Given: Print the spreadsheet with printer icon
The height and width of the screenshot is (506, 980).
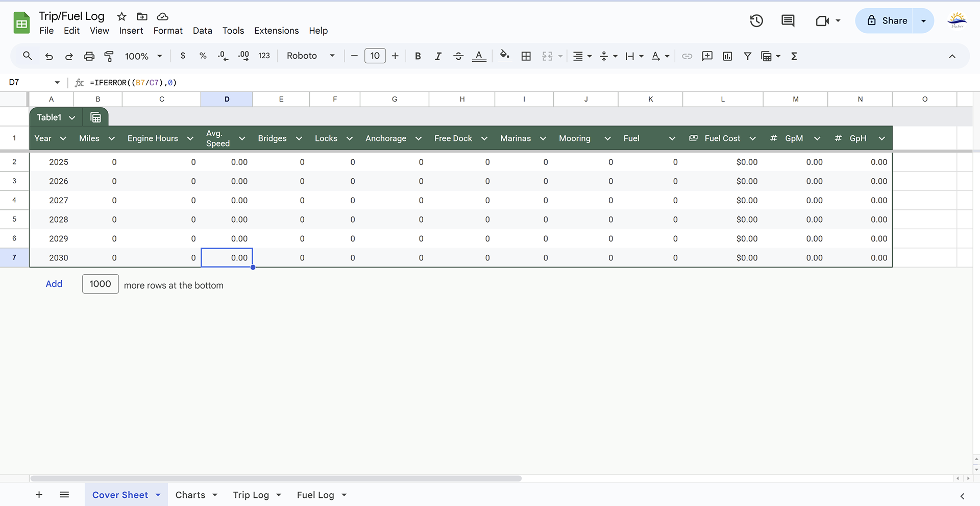Looking at the screenshot, I should tap(89, 56).
